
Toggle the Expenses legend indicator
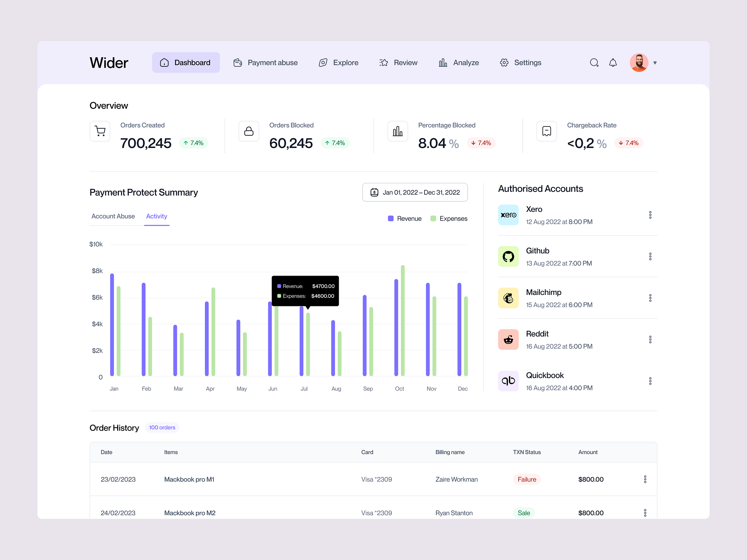pyautogui.click(x=433, y=218)
